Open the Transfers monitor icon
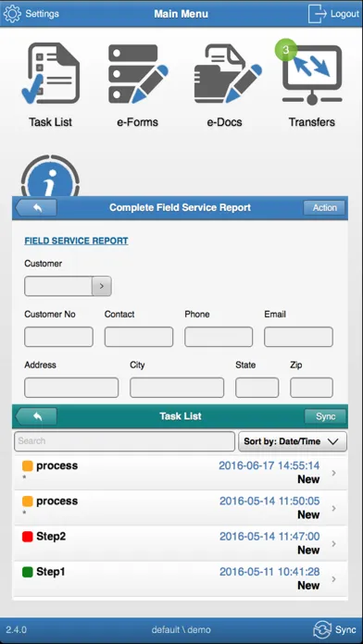 (x=312, y=75)
